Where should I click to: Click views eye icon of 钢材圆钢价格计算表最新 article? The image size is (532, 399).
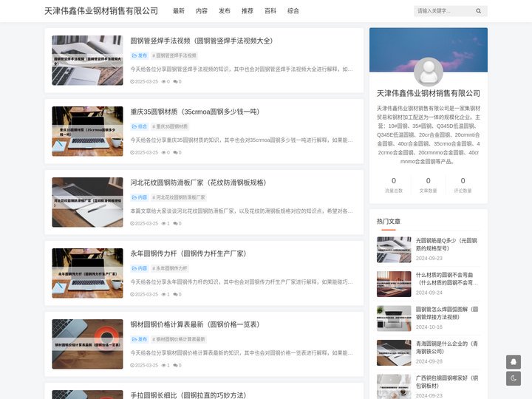pyautogui.click(x=163, y=365)
